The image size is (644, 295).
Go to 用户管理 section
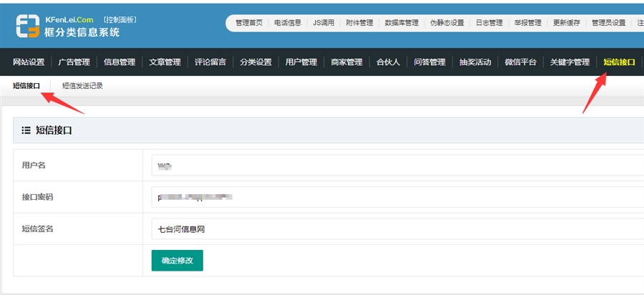(x=301, y=62)
